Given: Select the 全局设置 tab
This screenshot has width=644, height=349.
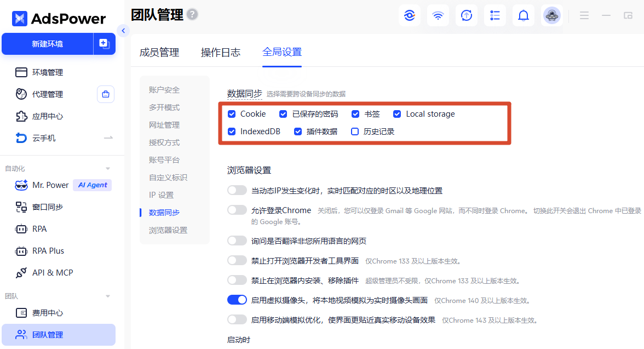Looking at the screenshot, I should 281,52.
